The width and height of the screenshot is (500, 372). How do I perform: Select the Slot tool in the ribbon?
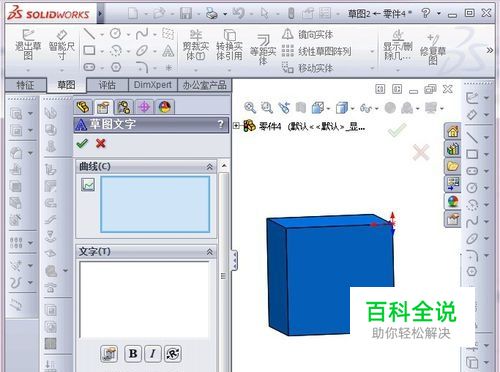pyautogui.click(x=89, y=67)
